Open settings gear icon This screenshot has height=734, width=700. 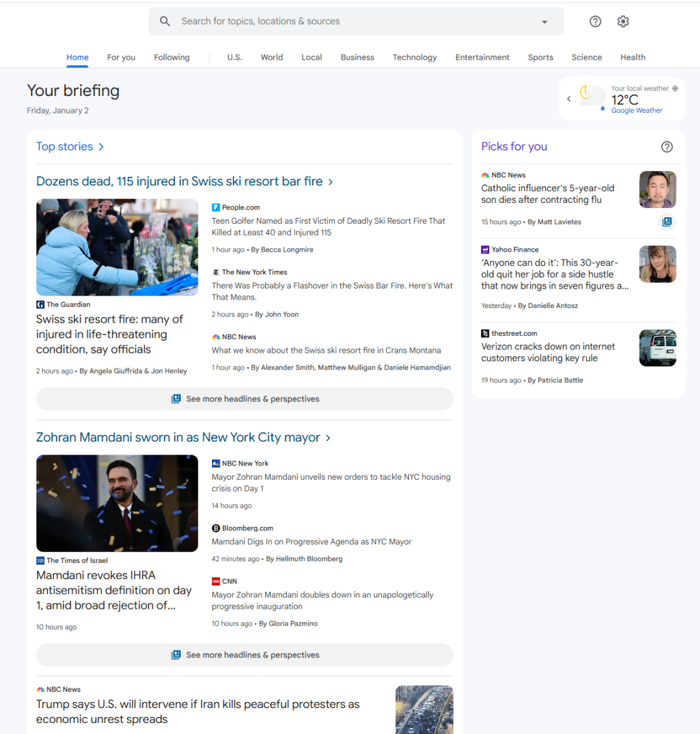tap(623, 21)
